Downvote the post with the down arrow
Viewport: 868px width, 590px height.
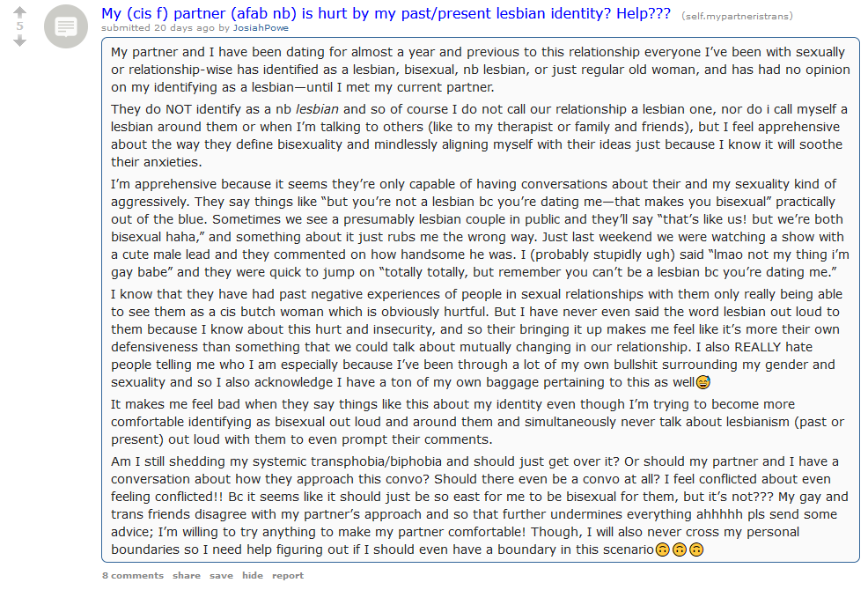tap(19, 41)
